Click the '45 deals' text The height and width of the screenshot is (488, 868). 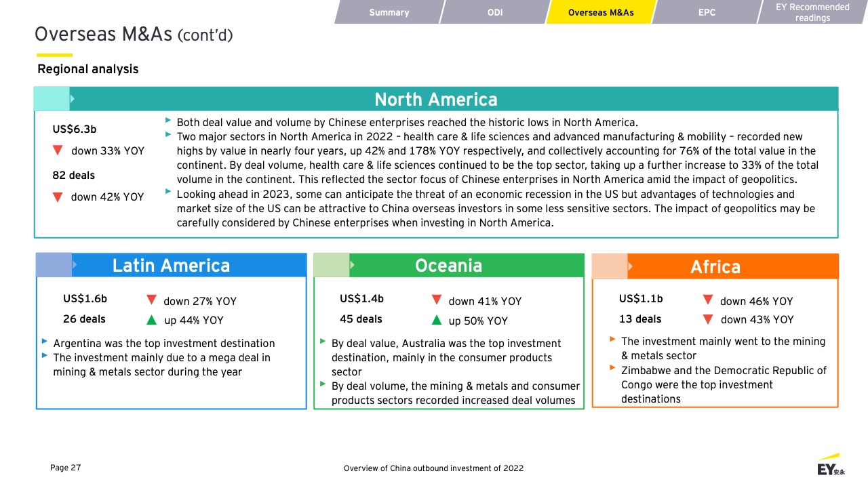pos(361,319)
